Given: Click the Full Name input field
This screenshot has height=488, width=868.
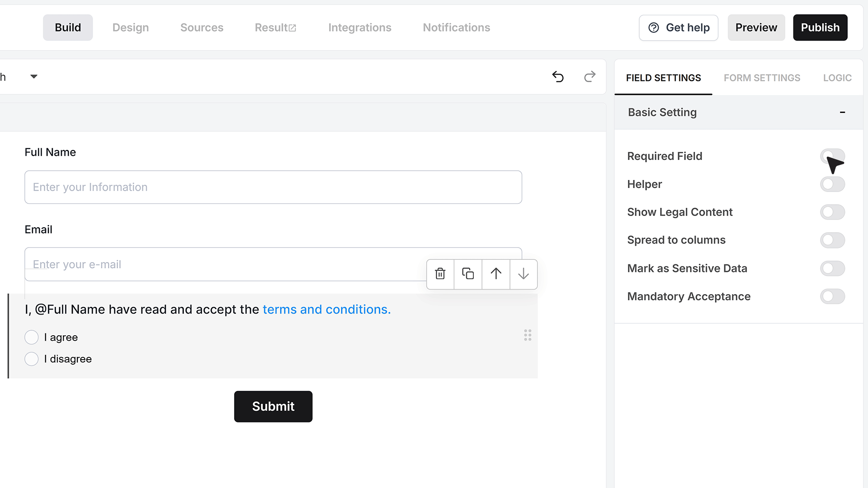Looking at the screenshot, I should (273, 187).
